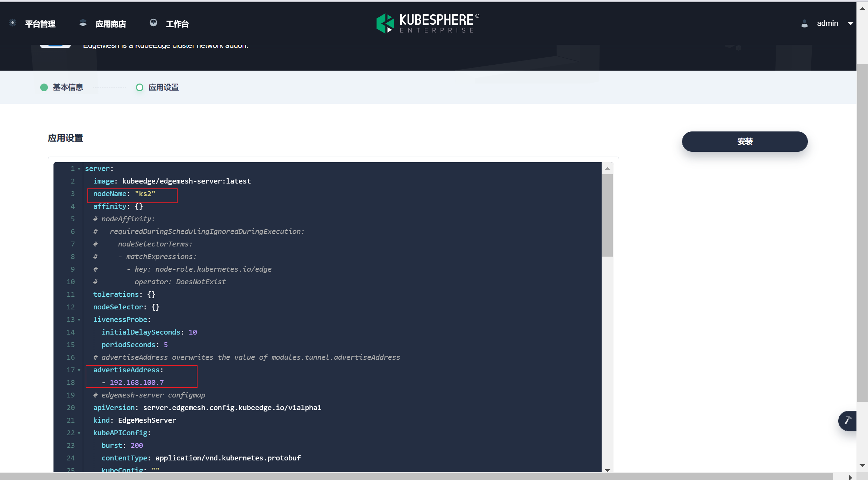The image size is (868, 480).
Task: Open the floating hammer toolbox button
Action: click(848, 421)
